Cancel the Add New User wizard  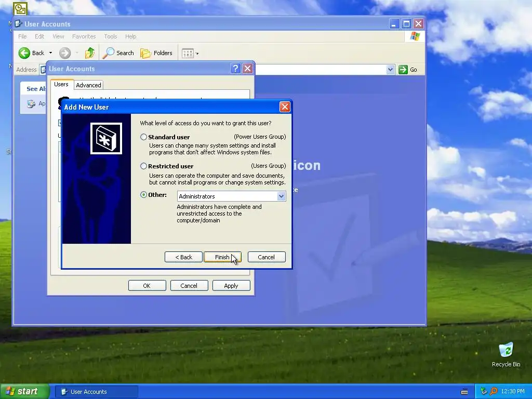[267, 257]
